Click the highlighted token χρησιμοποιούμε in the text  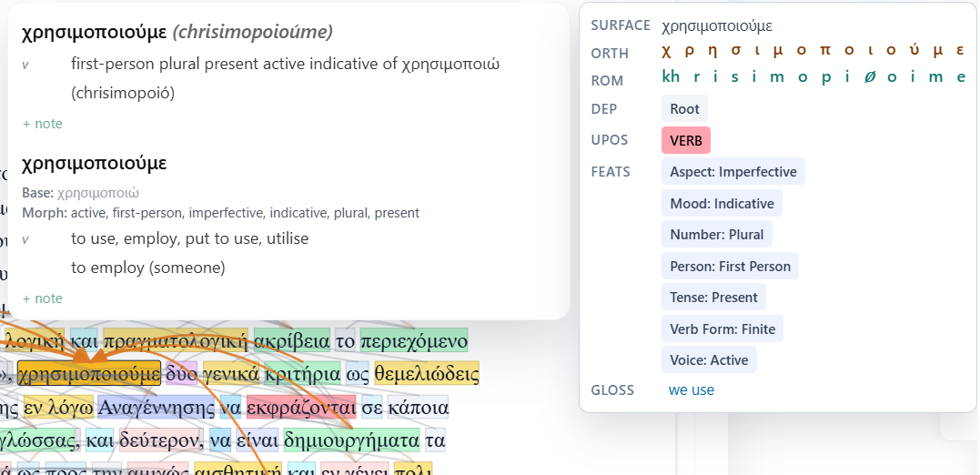tap(89, 375)
